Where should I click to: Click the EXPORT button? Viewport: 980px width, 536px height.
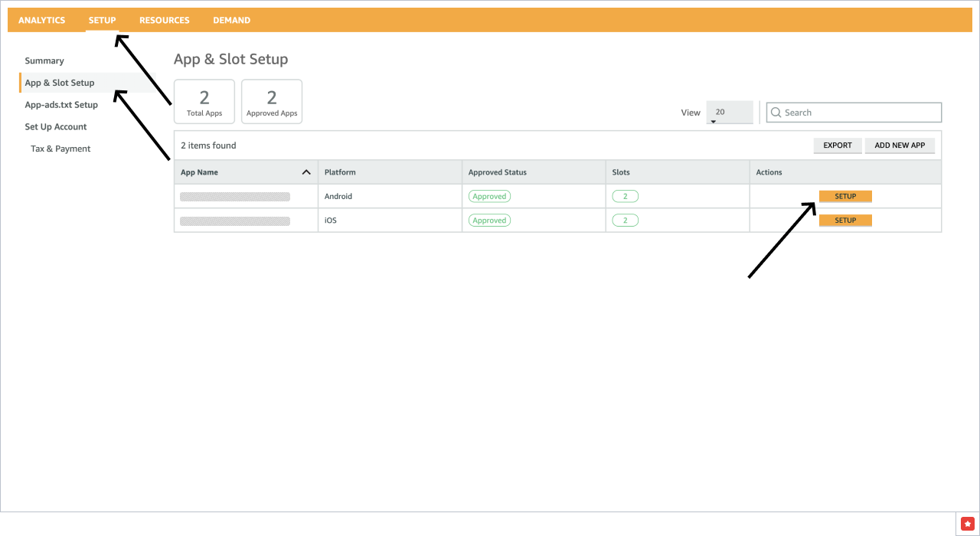(x=837, y=145)
